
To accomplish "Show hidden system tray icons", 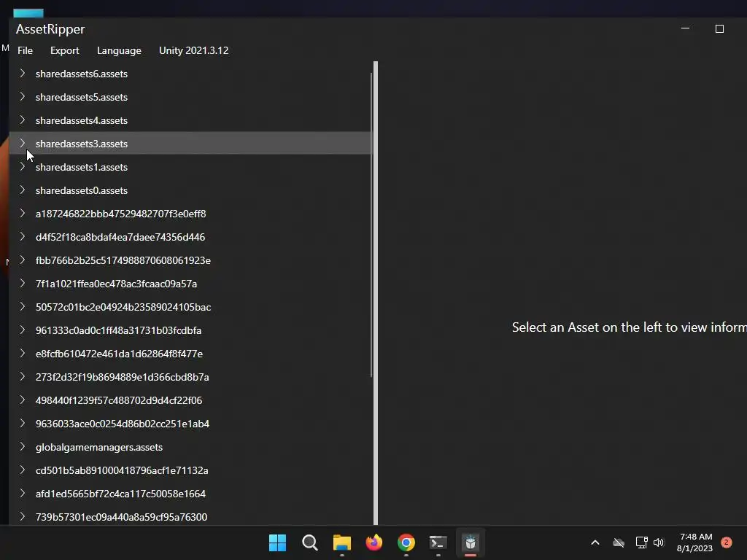I will pos(595,542).
